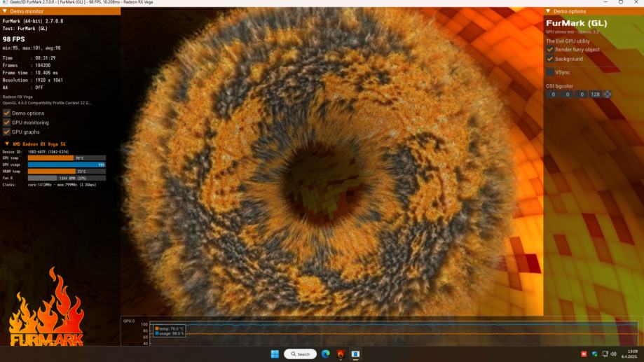Click the red tray icon
The height and width of the screenshot is (362, 644).
point(584,354)
